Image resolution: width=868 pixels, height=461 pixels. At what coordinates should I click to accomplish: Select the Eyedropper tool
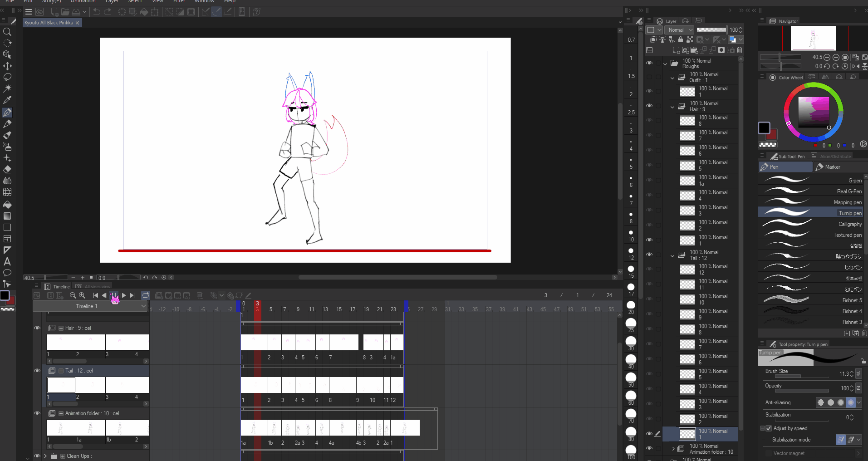(x=7, y=100)
